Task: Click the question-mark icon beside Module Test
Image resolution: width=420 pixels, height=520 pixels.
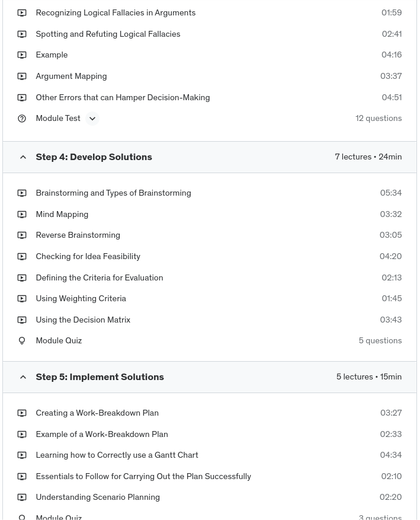Action: pyautogui.click(x=22, y=119)
